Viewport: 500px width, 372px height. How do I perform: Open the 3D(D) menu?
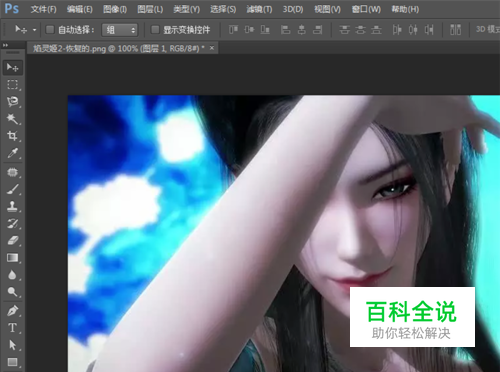(293, 9)
